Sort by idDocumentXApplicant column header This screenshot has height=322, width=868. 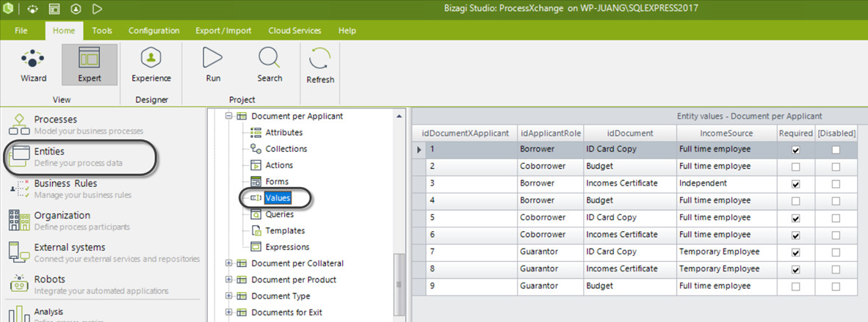tap(465, 133)
